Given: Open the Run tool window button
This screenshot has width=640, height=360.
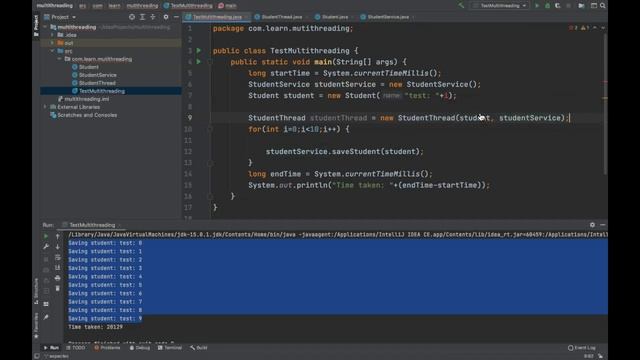Looking at the screenshot, I should coord(51,348).
